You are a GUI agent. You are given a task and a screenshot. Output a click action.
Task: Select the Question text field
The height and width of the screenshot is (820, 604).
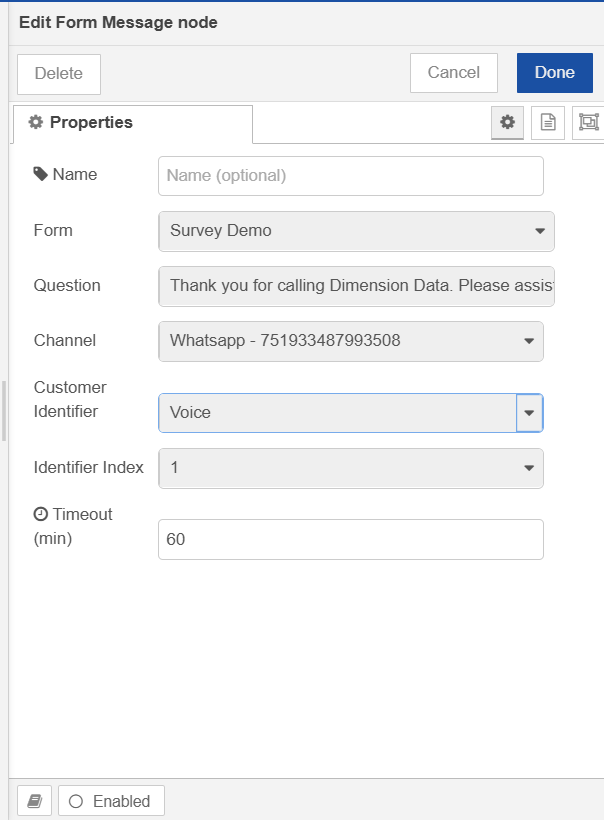356,286
